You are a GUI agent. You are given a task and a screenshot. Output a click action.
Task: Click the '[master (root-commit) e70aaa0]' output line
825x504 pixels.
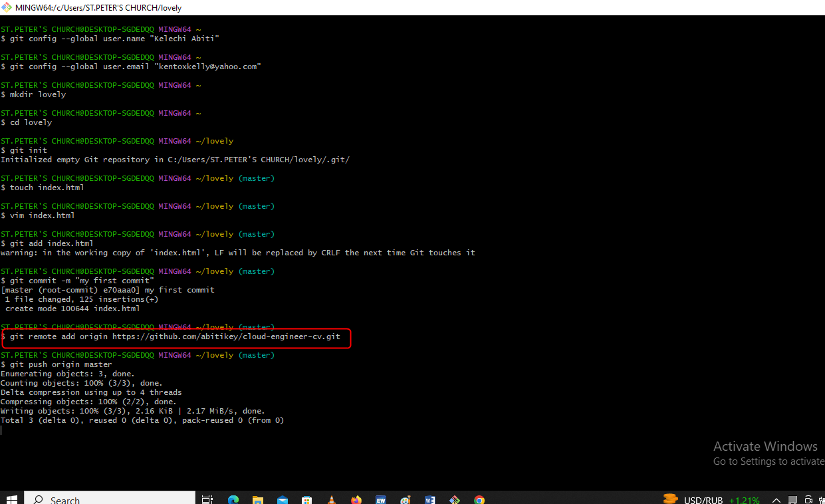coord(107,290)
